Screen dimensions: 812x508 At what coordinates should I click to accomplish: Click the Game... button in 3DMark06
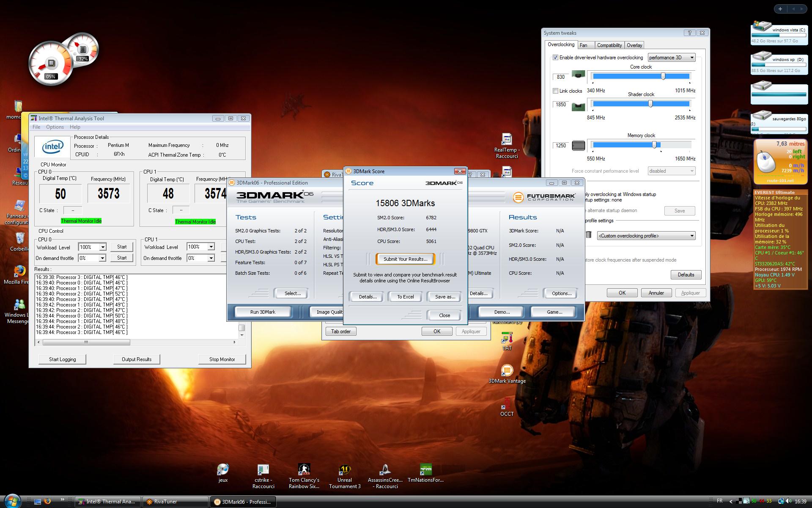point(554,312)
